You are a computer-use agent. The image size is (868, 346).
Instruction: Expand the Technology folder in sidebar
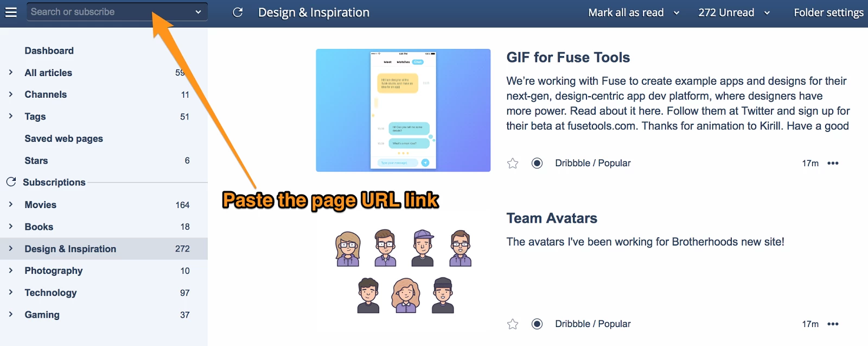tap(10, 292)
